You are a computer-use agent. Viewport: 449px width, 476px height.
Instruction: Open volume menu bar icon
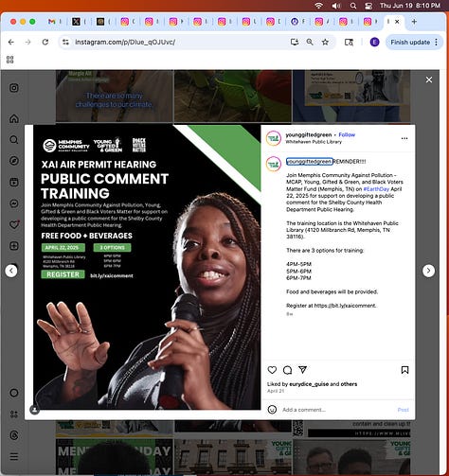click(336, 6)
